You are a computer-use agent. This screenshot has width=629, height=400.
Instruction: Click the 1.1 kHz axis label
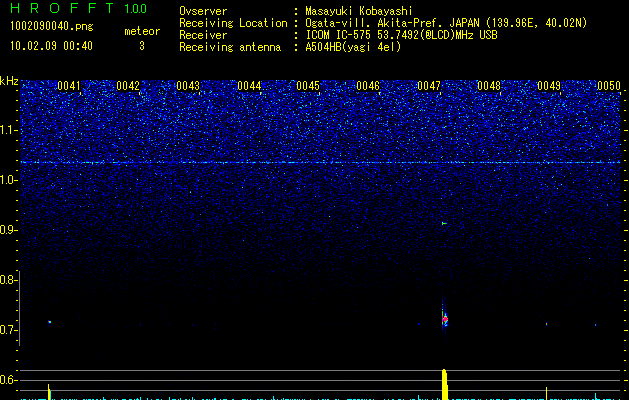tap(8, 130)
